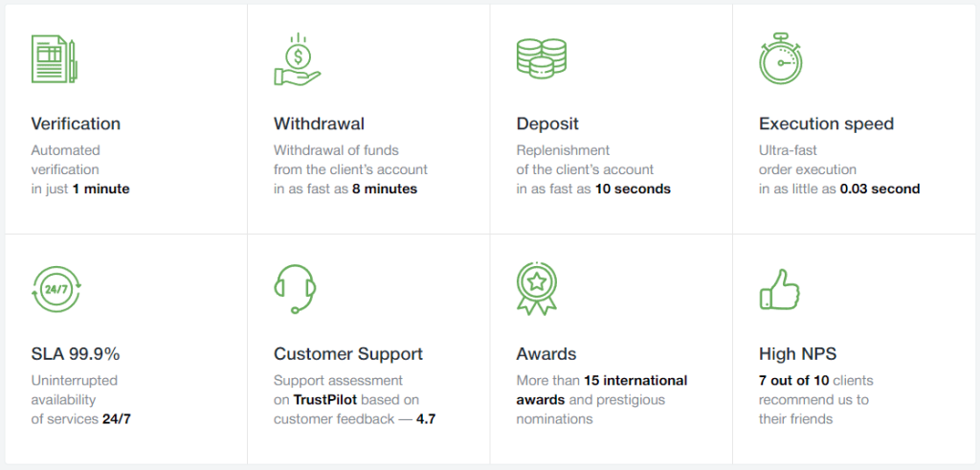Click the Customer Support headset icon

coord(295,289)
